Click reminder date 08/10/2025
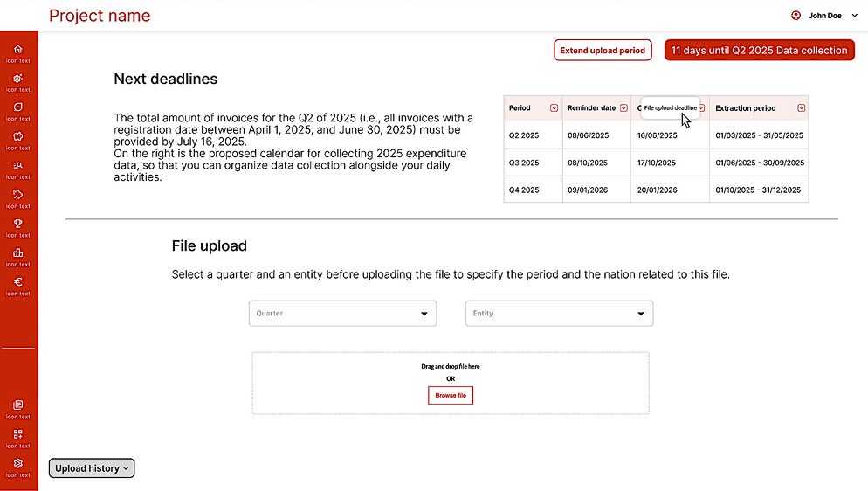This screenshot has height=491, width=868. 588,163
